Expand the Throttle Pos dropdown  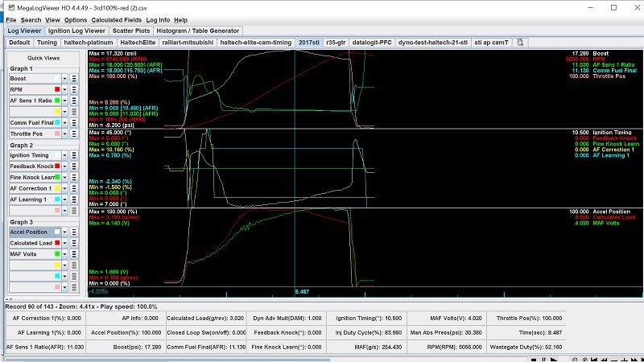(64, 134)
